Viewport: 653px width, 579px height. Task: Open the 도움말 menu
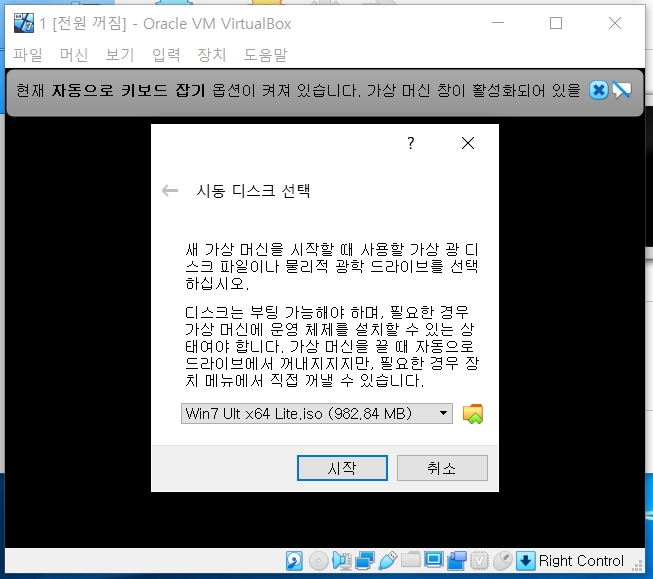click(x=265, y=55)
